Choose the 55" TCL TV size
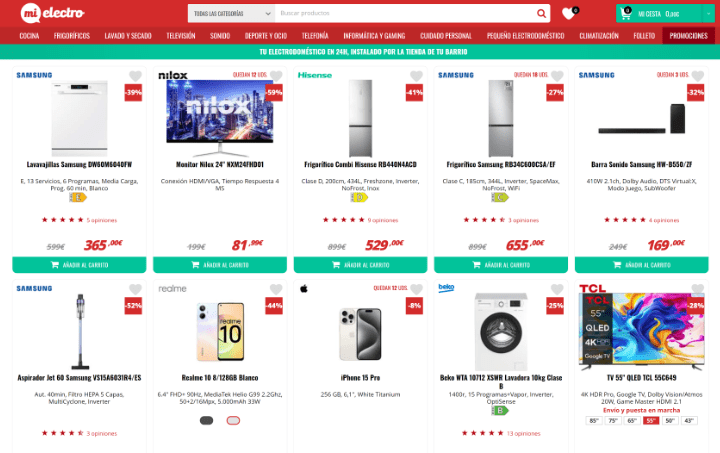The image size is (720, 453). click(x=651, y=420)
